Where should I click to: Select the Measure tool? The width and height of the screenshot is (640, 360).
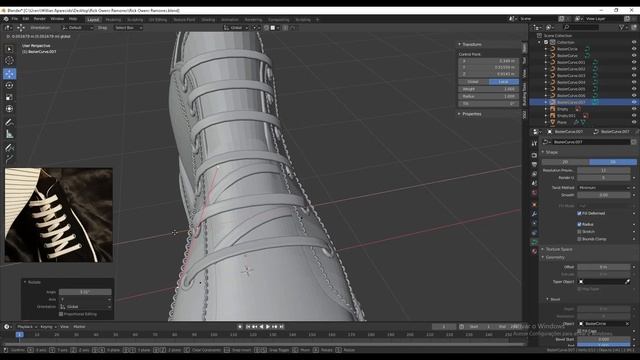pyautogui.click(x=9, y=134)
